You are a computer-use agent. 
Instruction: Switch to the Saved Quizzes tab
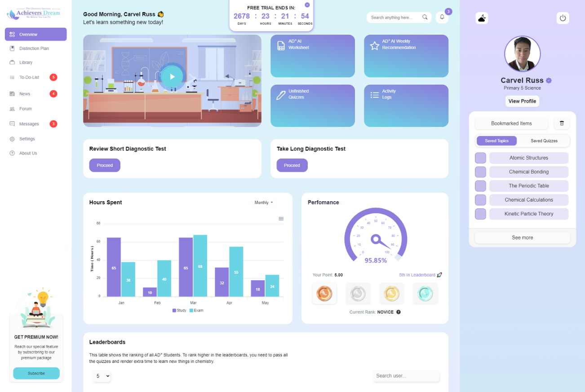pyautogui.click(x=544, y=141)
